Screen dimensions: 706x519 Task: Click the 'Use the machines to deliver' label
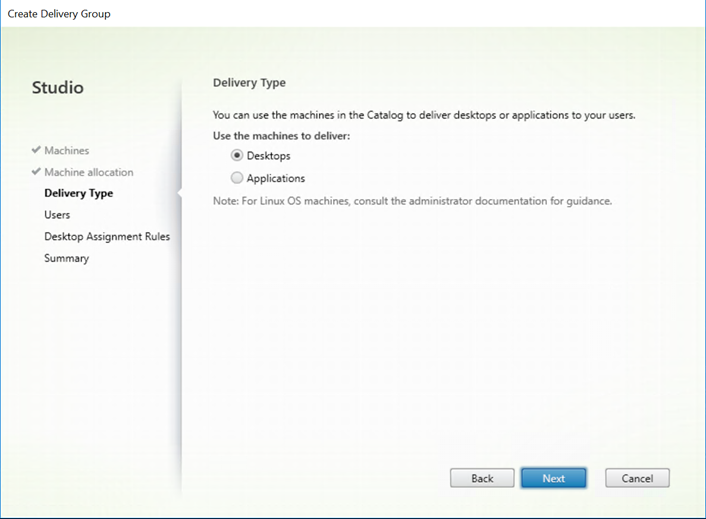[281, 136]
